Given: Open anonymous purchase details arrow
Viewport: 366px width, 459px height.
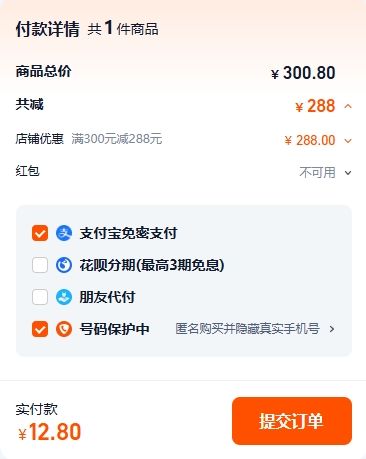Looking at the screenshot, I should point(332,329).
